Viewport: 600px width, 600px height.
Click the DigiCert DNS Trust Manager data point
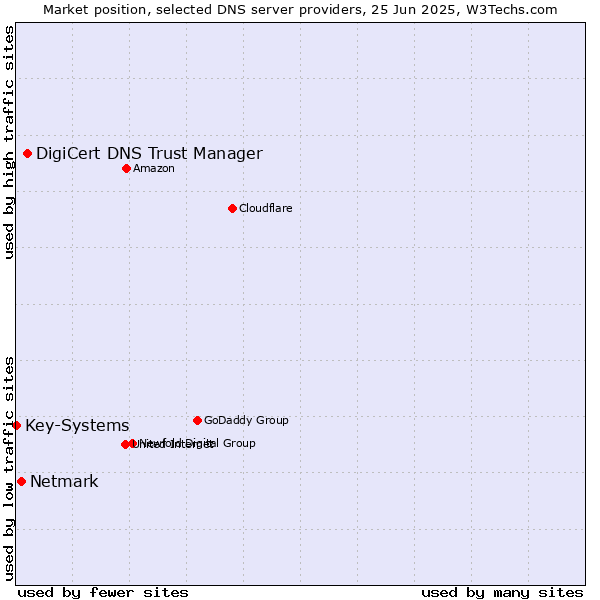point(28,153)
